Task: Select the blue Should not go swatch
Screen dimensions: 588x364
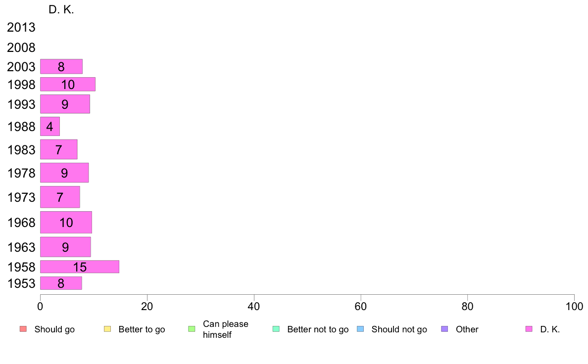Action: [360, 329]
